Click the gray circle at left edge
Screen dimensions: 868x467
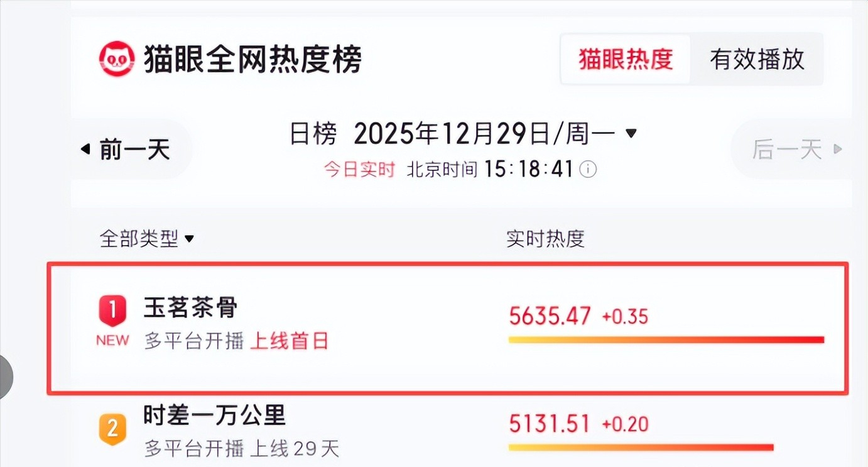click(5, 375)
